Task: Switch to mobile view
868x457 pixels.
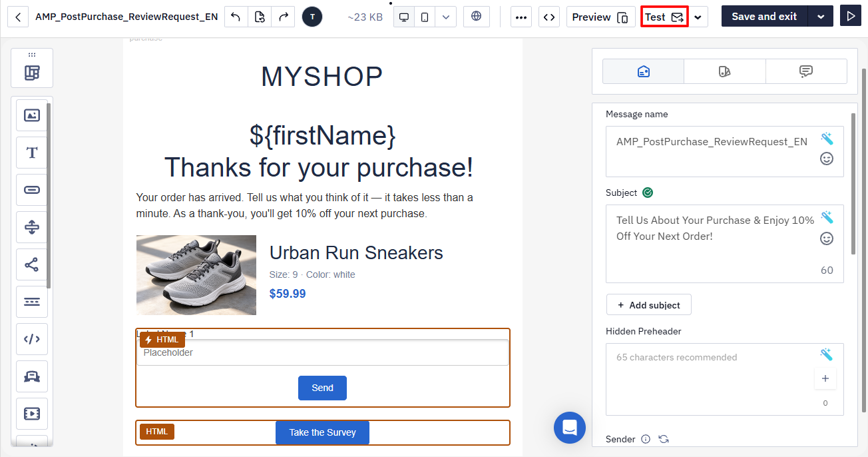Action: pyautogui.click(x=425, y=17)
